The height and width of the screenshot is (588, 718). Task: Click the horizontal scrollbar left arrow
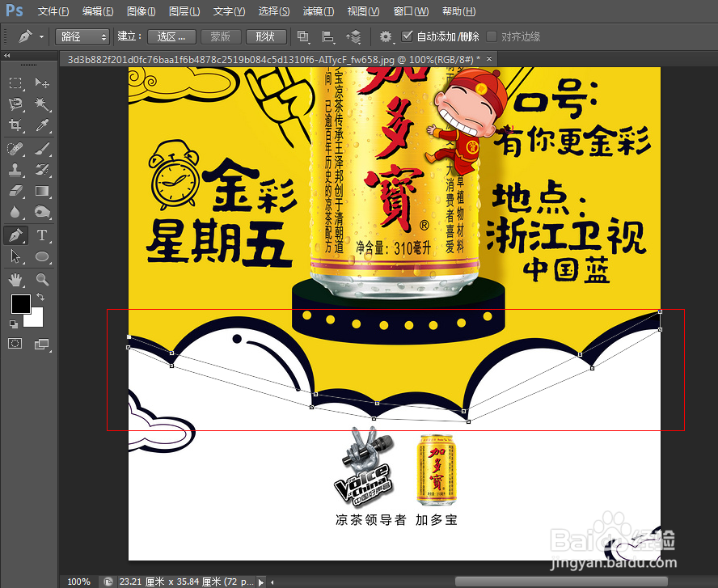[272, 582]
